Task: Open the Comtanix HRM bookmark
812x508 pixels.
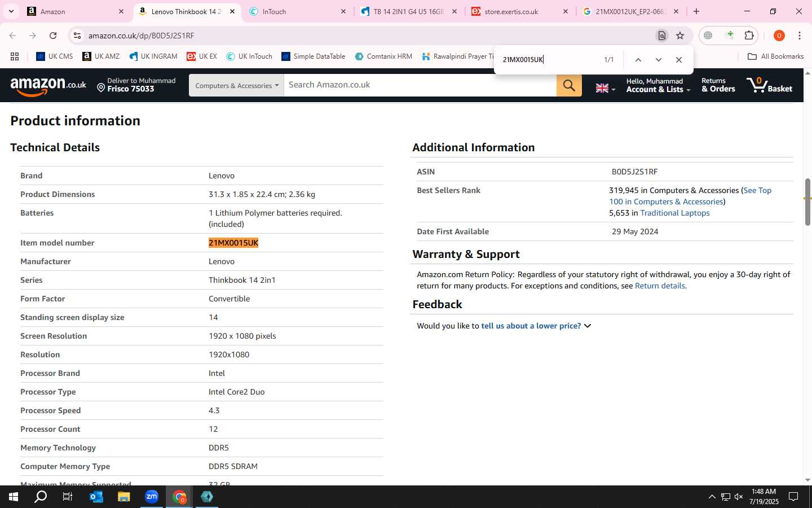Action: coord(383,56)
